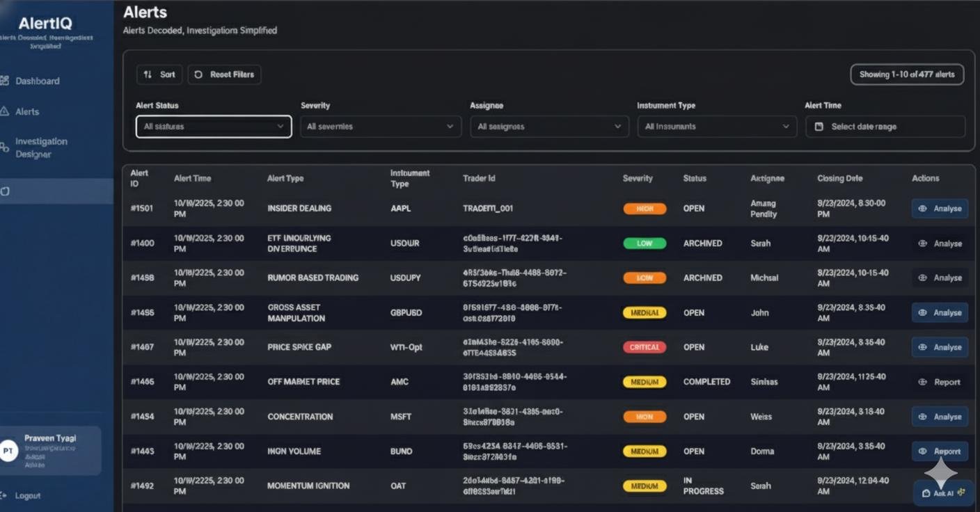980x512 pixels.
Task: Click the INSIDER DEALING alert type cell
Action: point(299,209)
